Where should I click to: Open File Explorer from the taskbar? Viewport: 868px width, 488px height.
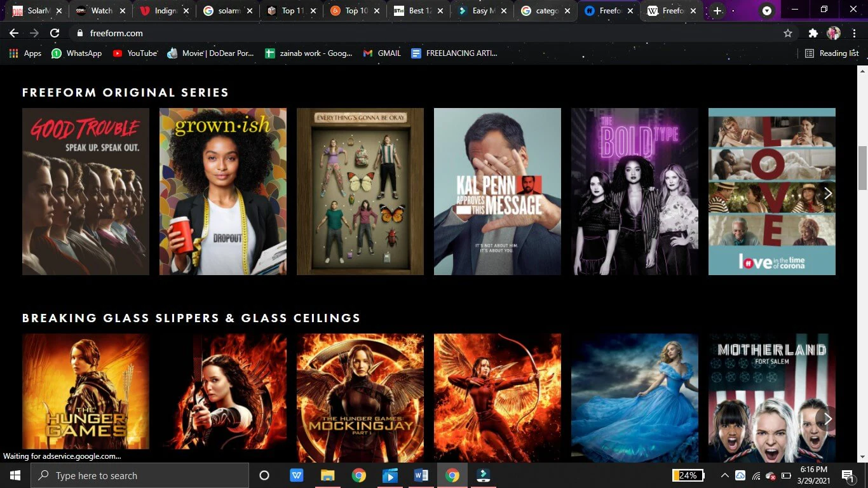[x=328, y=475]
